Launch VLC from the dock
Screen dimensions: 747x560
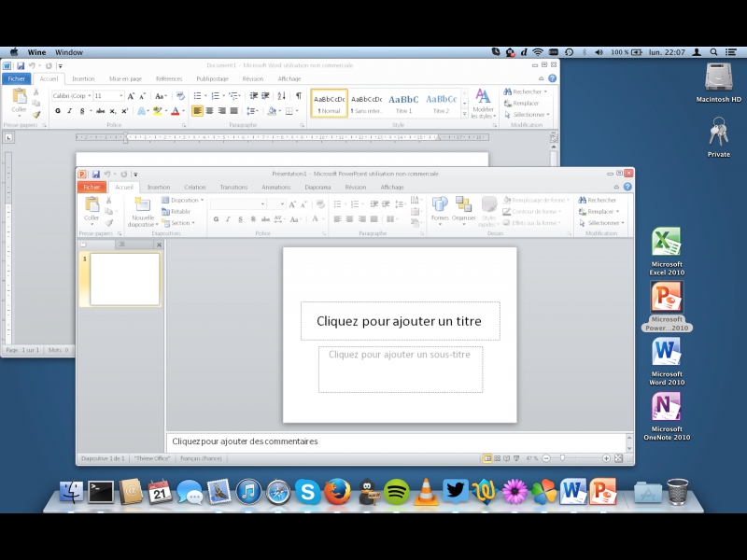tap(426, 491)
